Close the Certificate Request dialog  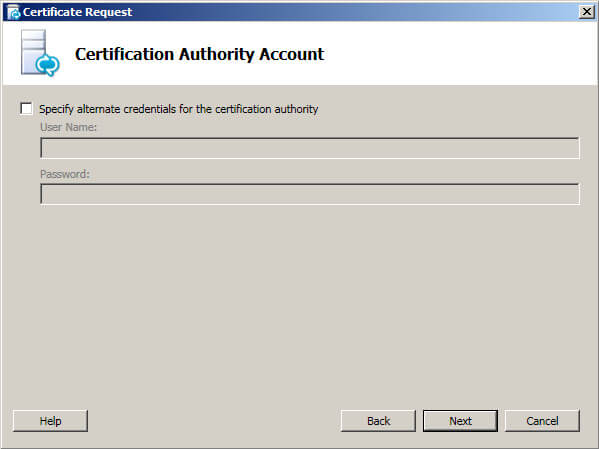click(587, 12)
